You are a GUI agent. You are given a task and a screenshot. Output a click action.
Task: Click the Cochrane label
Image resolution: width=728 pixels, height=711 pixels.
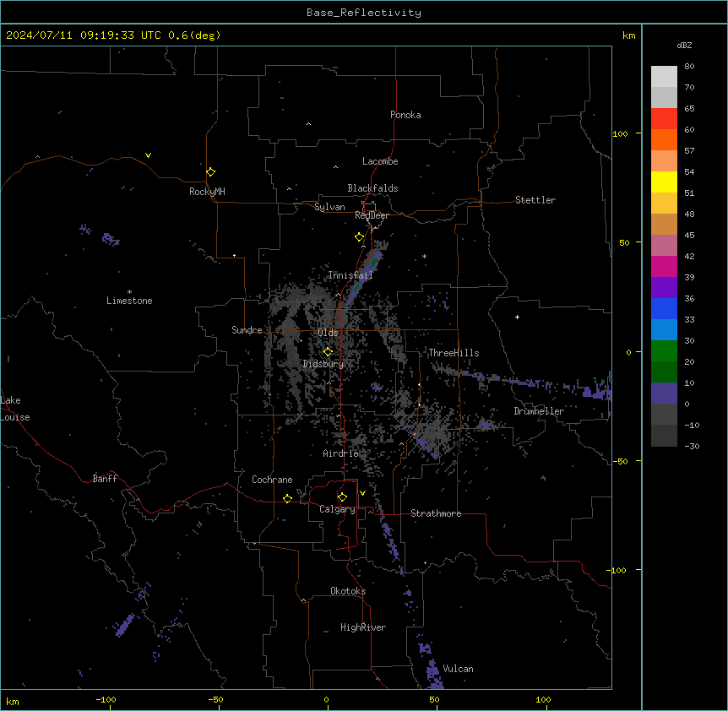coord(272,480)
